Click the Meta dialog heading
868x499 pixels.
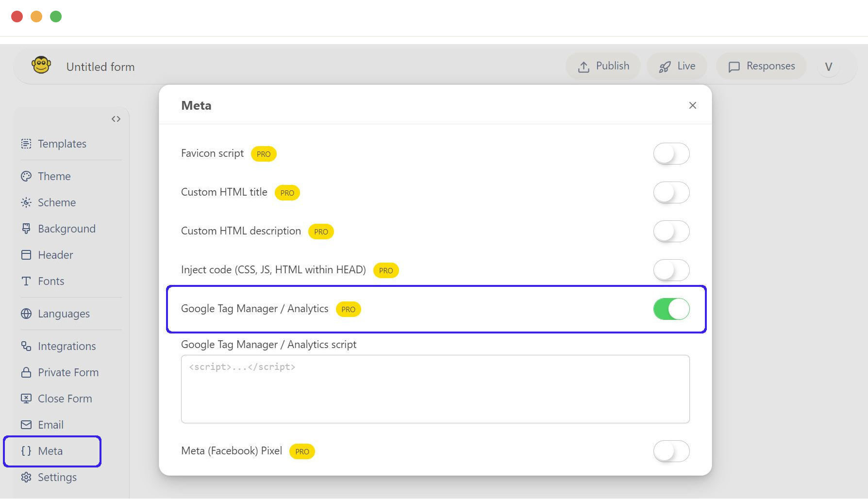196,105
